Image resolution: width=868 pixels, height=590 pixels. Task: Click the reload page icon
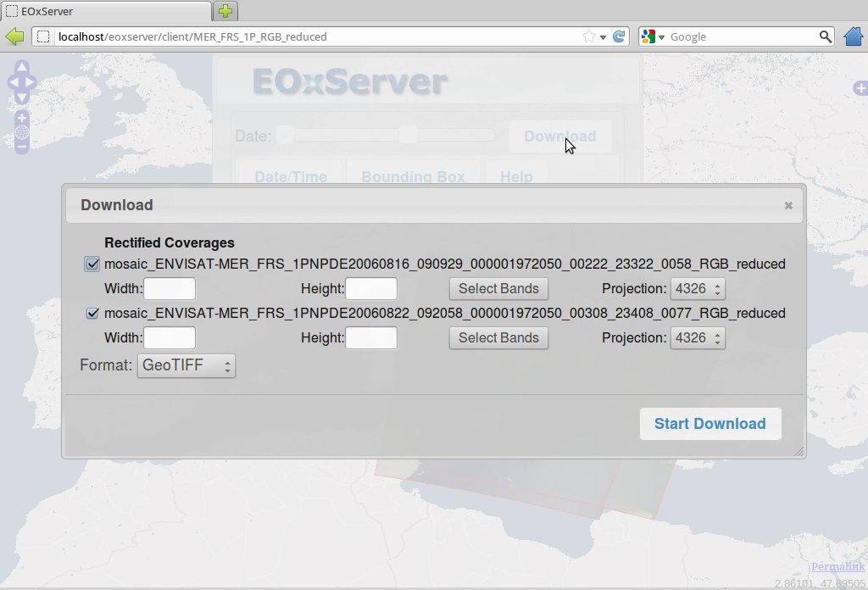[x=619, y=36]
